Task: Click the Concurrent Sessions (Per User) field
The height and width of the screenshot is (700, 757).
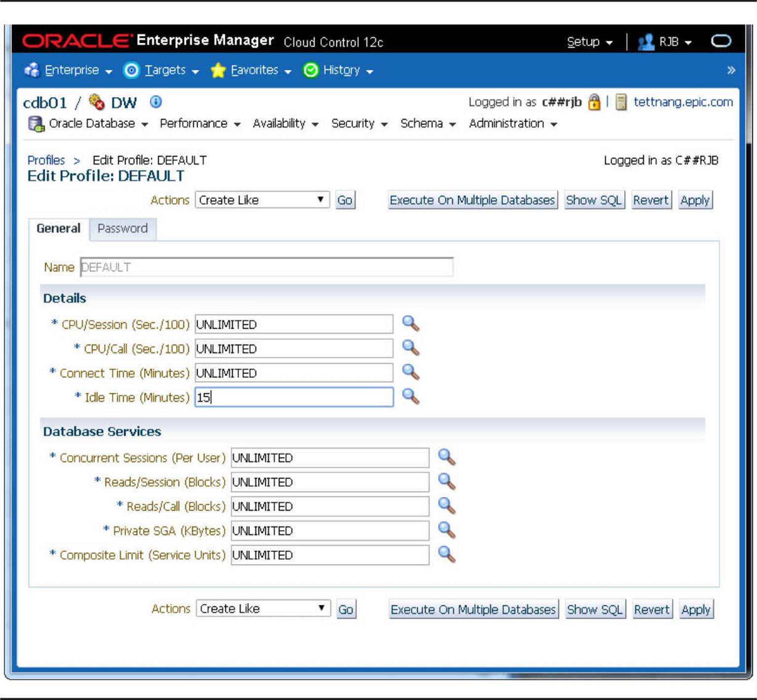Action: (x=330, y=457)
